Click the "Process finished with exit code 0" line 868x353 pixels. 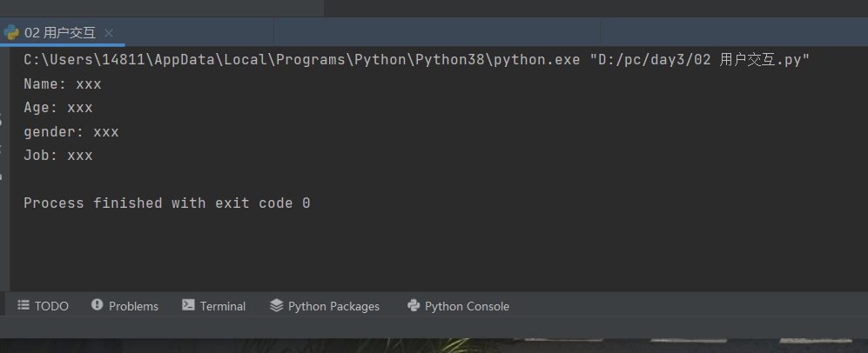167,203
